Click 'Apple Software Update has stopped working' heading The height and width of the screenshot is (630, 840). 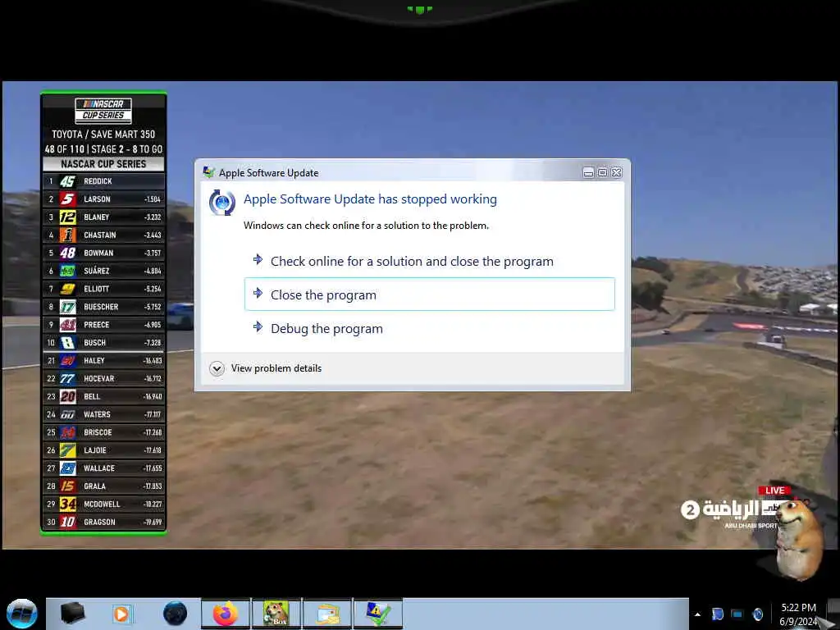click(370, 199)
